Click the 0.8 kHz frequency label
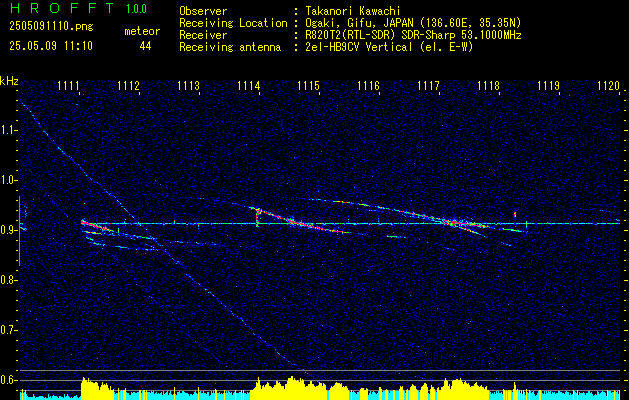This screenshot has height=400, width=629. (x=7, y=280)
